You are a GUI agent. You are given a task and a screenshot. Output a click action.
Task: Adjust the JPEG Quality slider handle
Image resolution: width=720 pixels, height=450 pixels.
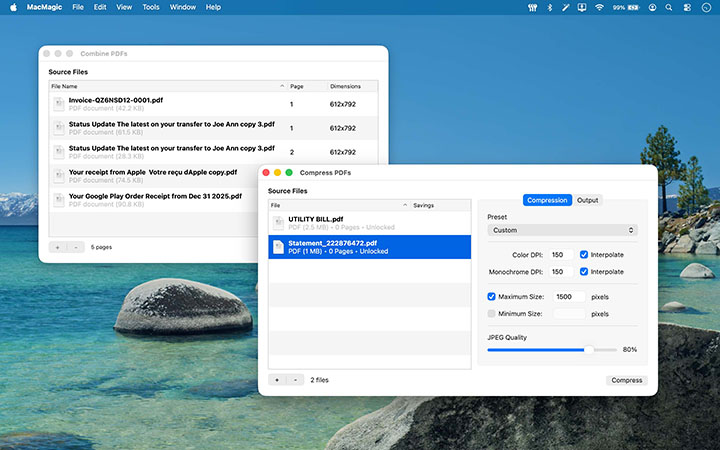[589, 350]
